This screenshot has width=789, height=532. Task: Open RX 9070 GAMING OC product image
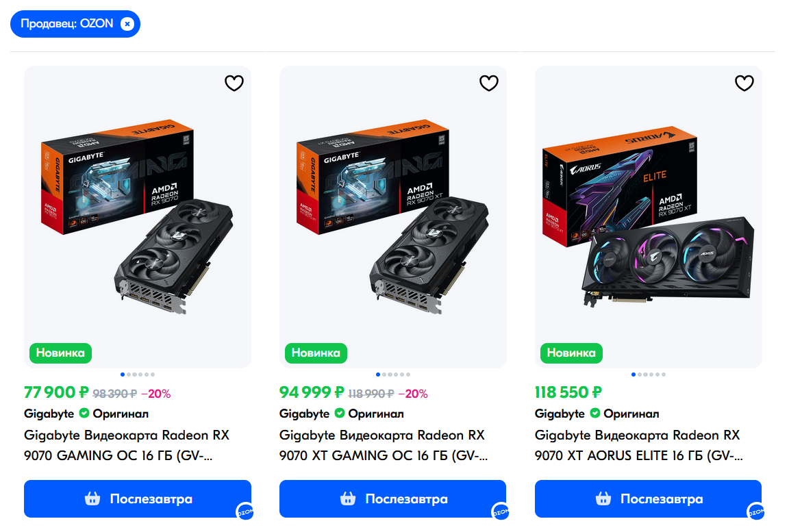[138, 217]
